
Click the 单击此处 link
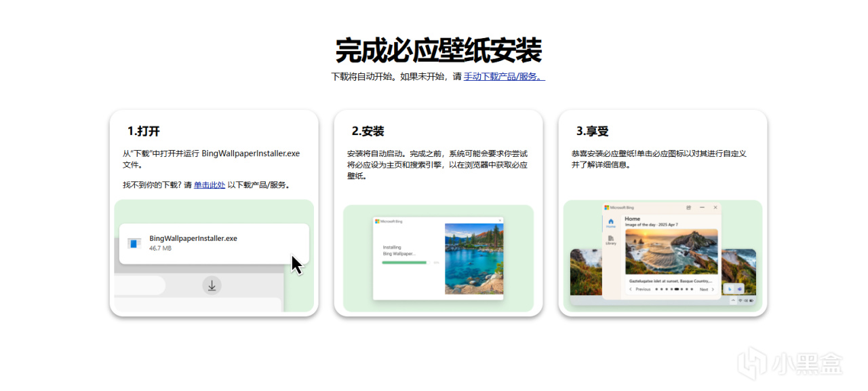point(210,185)
